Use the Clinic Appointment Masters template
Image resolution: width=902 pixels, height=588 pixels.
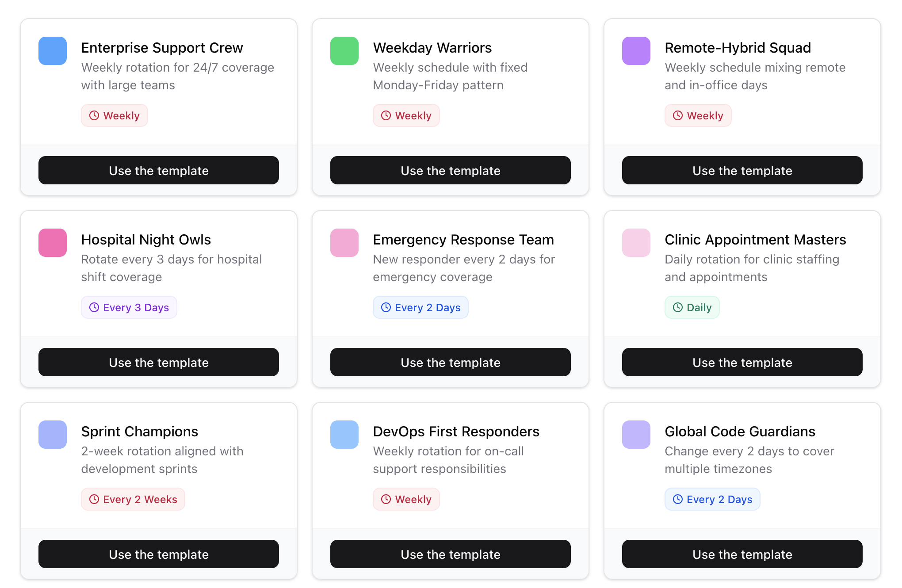click(742, 362)
